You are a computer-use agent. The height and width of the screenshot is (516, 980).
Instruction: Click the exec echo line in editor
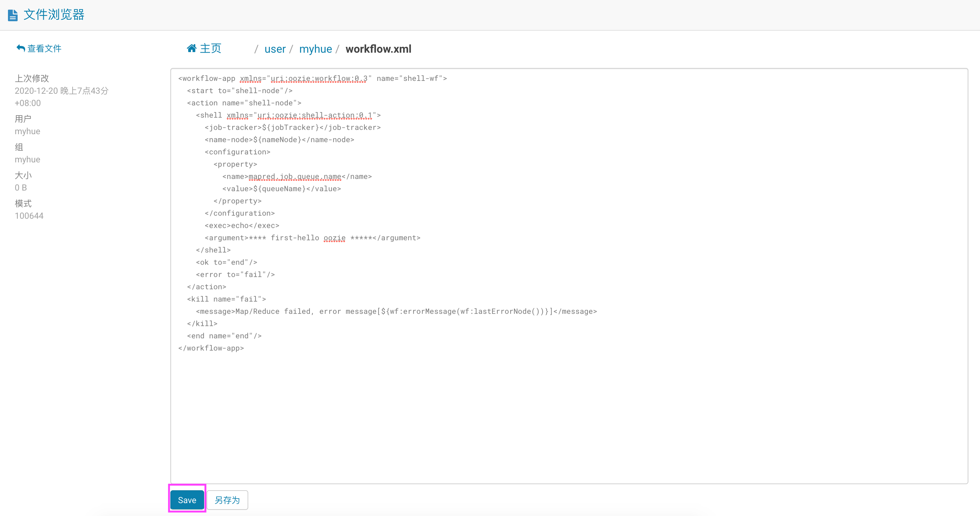coord(242,225)
